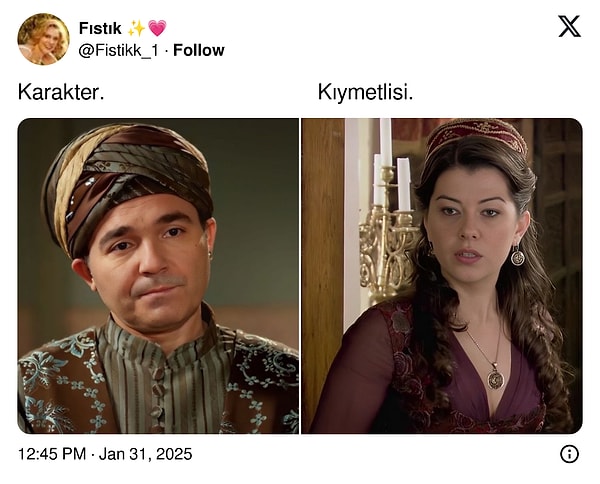Viewport: 600px width, 484px height.
Task: Open Fıstık's profile avatar picture
Action: click(44, 39)
